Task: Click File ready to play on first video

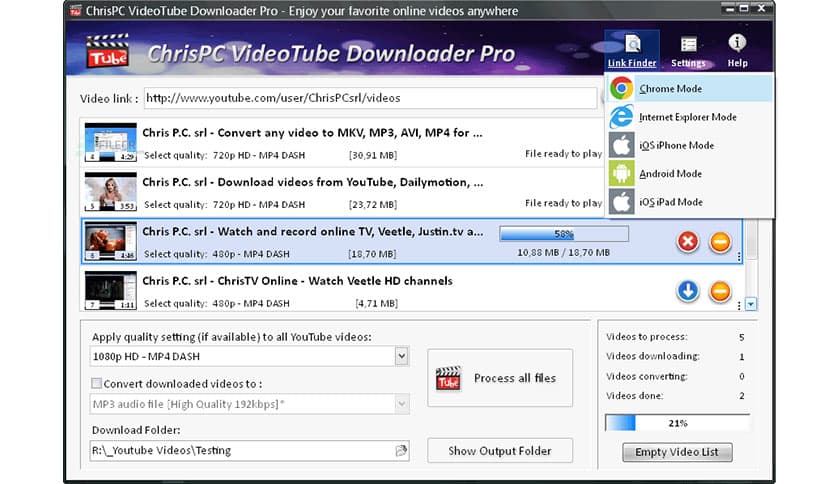Action: tap(564, 154)
